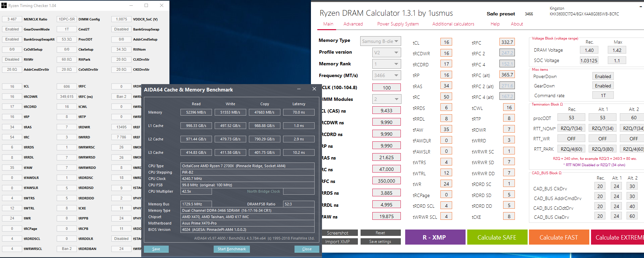Click the tRAS value field in DRAM Calculator
Image resolution: width=644 pixels, height=258 pixels.
[x=446, y=86]
